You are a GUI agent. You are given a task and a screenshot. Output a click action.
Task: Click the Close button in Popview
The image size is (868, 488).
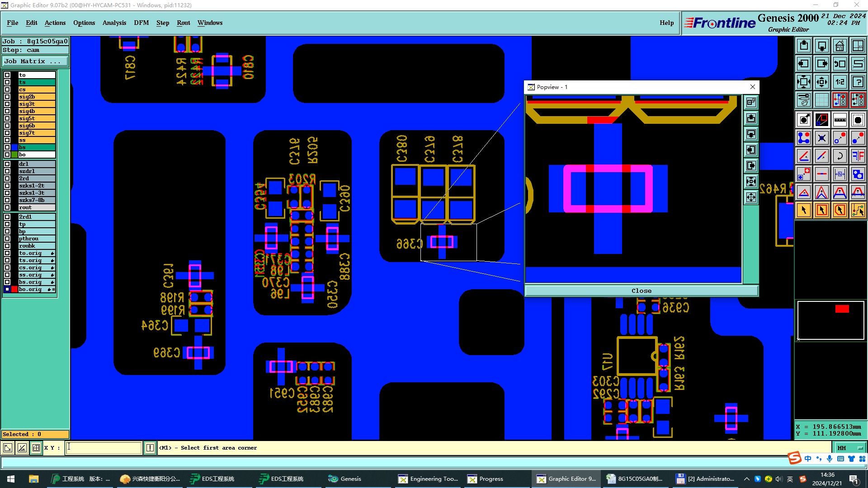click(x=641, y=291)
